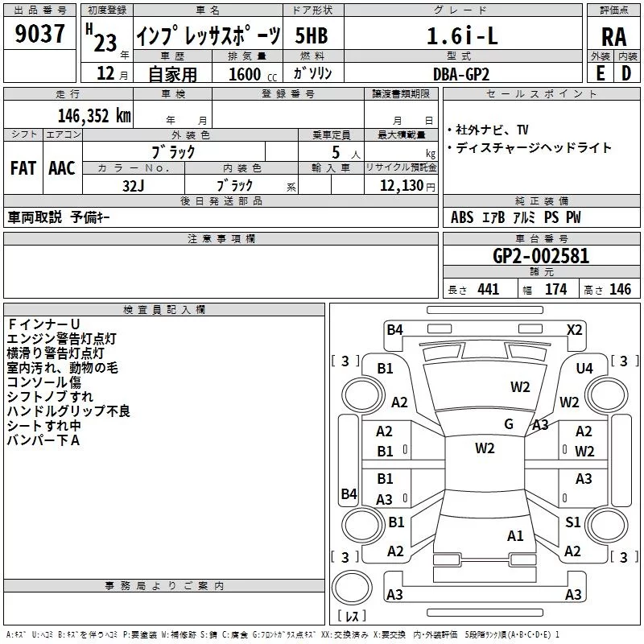This screenshot has height=644, width=644.
Task: Click the door type value 5HB
Action: click(x=312, y=35)
